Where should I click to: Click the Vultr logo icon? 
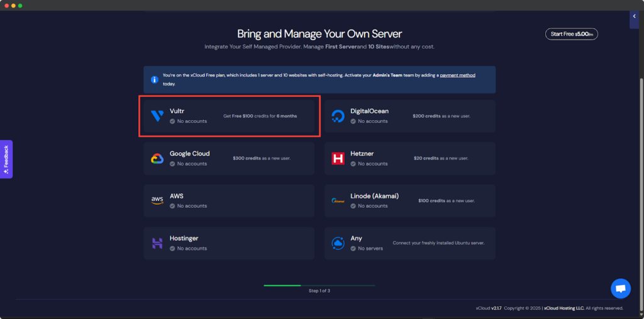pos(157,116)
